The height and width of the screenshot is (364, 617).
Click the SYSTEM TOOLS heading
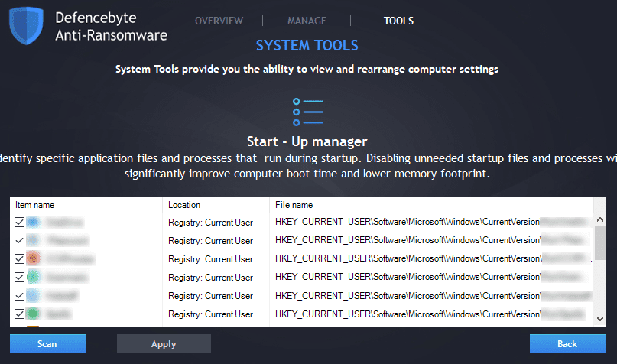pos(307,46)
